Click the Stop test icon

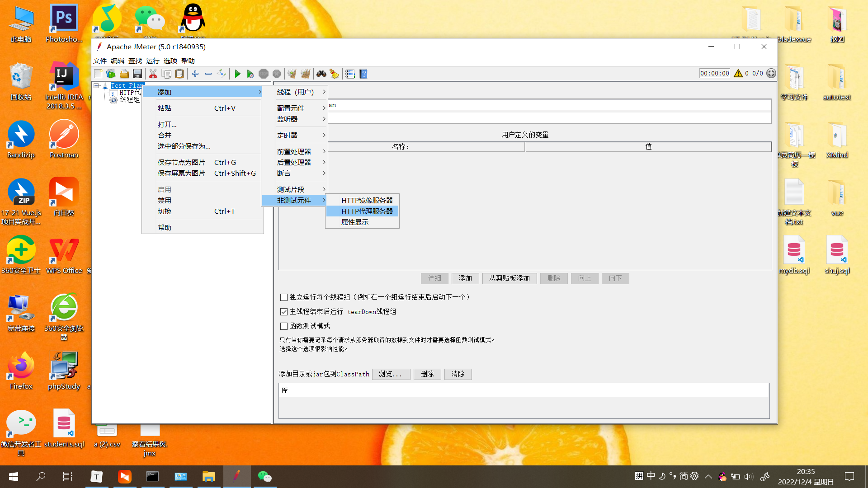pos(264,74)
